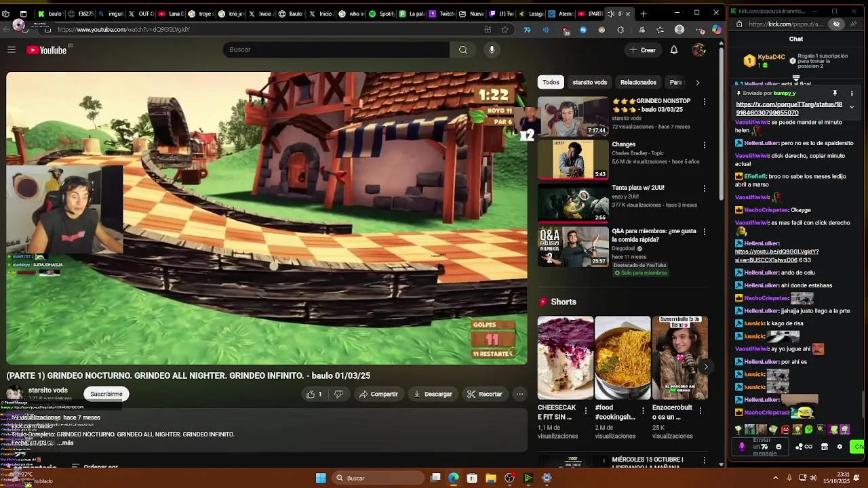868x488 pixels.
Task: Open the CHEESECAKE FIT short thumbnail
Action: click(566, 358)
